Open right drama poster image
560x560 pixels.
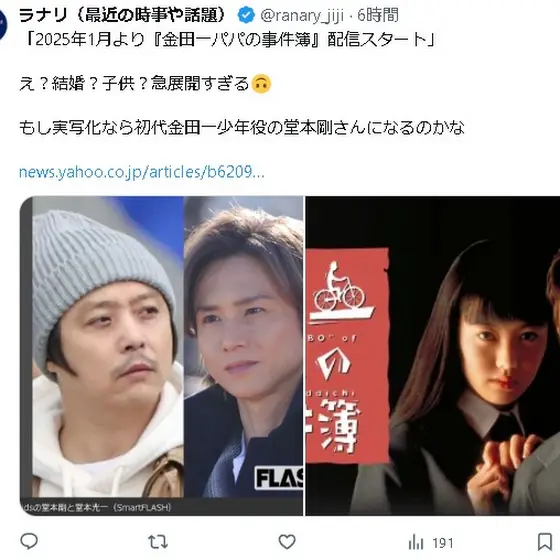[432, 356]
